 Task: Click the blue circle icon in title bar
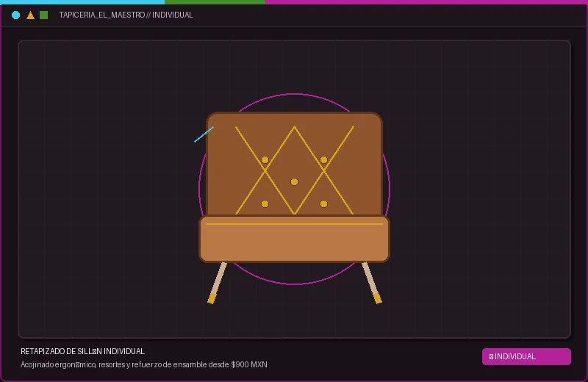(x=15, y=15)
